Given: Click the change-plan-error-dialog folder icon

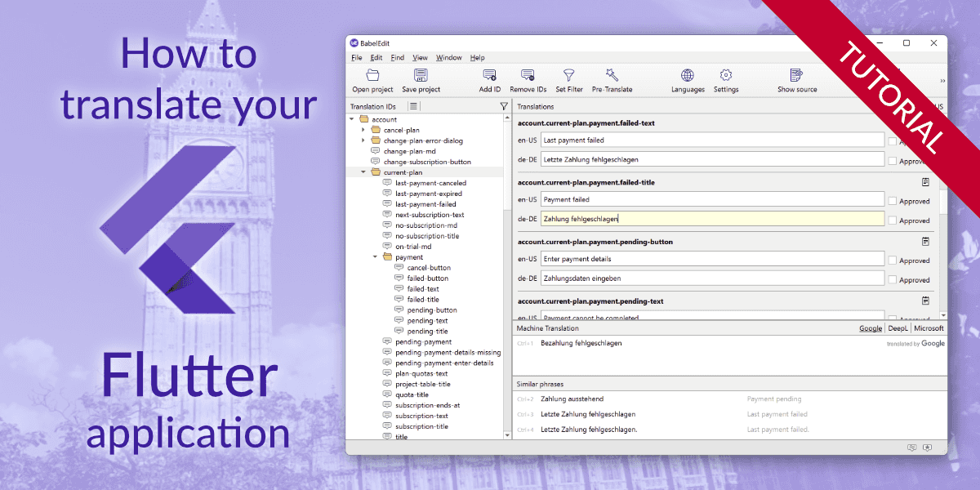Looking at the screenshot, I should [x=376, y=140].
